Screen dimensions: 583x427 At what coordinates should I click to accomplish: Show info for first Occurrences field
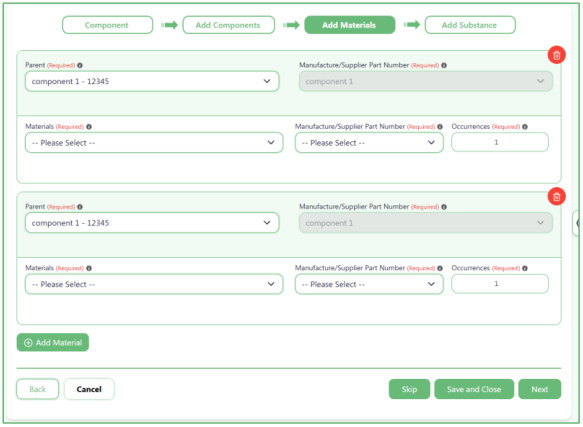click(x=525, y=127)
